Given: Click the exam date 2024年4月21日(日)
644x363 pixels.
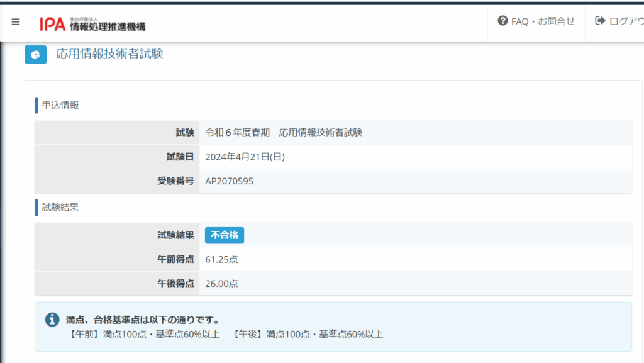Looking at the screenshot, I should 245,157.
